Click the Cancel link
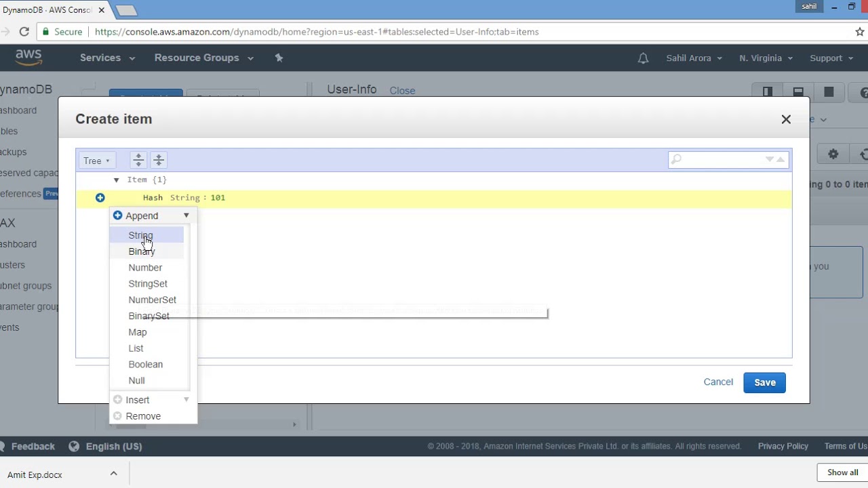The height and width of the screenshot is (488, 868). click(718, 382)
